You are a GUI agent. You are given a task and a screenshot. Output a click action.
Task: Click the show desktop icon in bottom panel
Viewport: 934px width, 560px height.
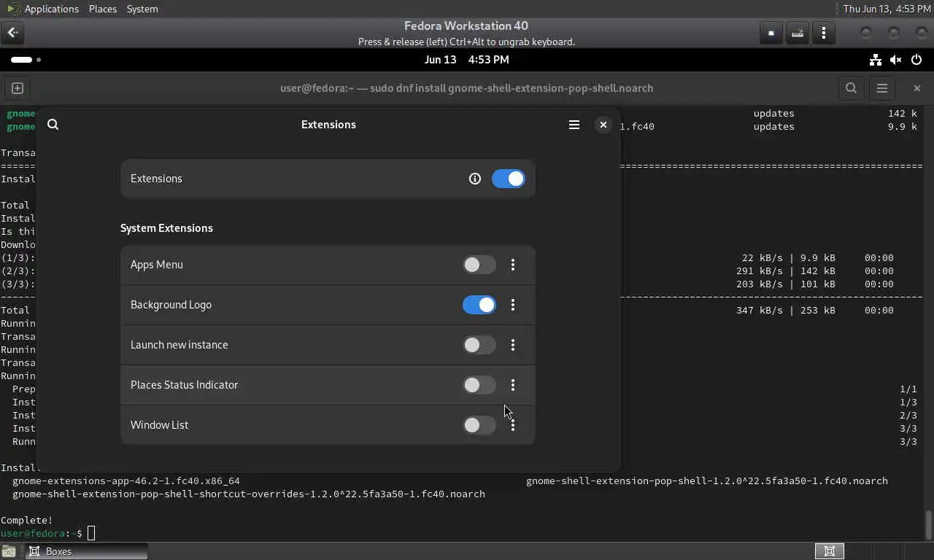pos(8,551)
